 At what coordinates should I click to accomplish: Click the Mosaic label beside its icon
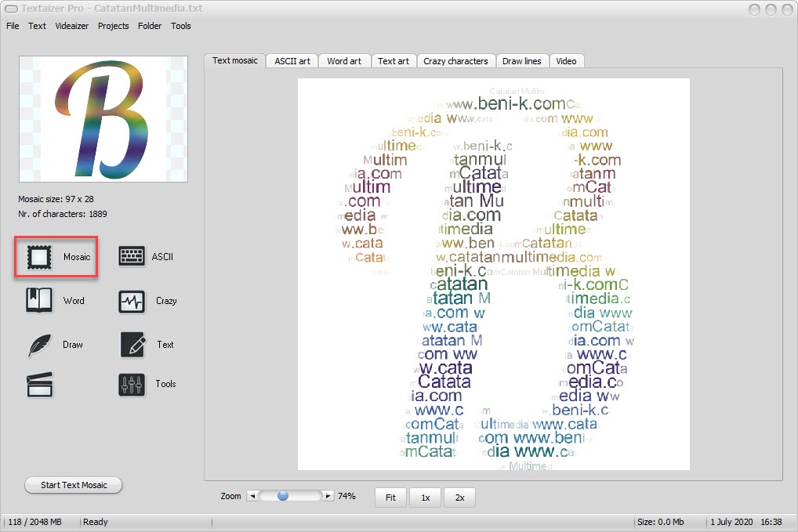coord(77,257)
